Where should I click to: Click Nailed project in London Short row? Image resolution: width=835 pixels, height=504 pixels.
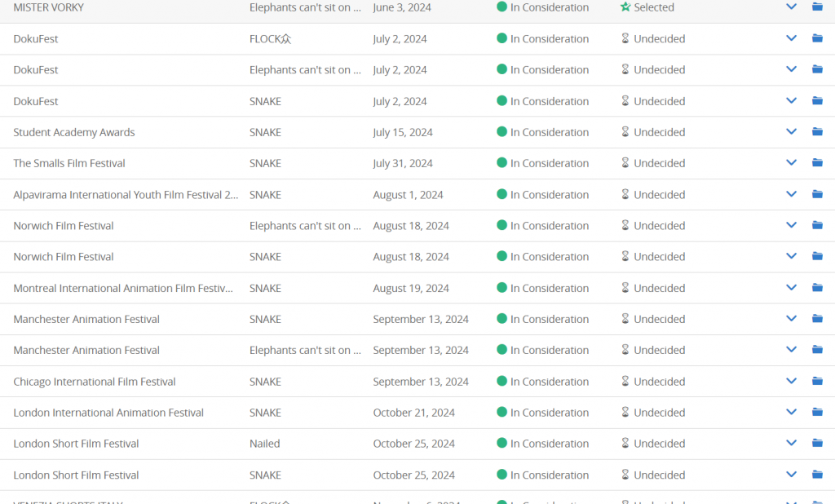(x=265, y=444)
